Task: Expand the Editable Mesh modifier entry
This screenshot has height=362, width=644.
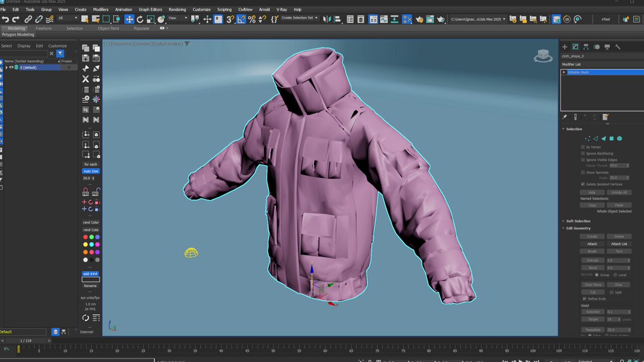Action: [x=564, y=72]
